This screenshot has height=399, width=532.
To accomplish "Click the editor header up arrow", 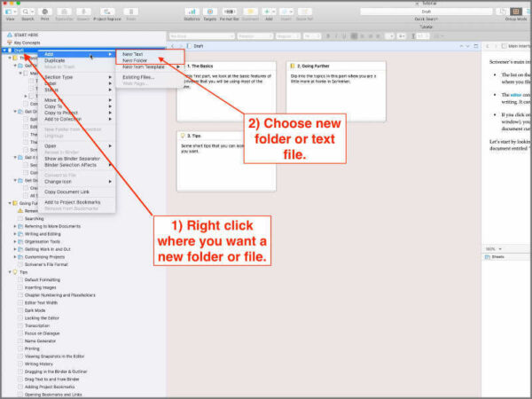I will 461,46.
